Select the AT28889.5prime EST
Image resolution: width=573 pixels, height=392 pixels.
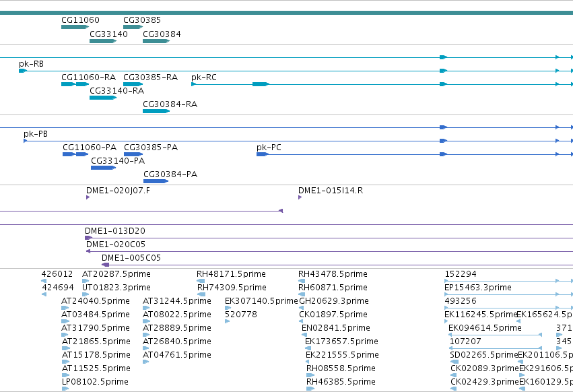point(177,328)
